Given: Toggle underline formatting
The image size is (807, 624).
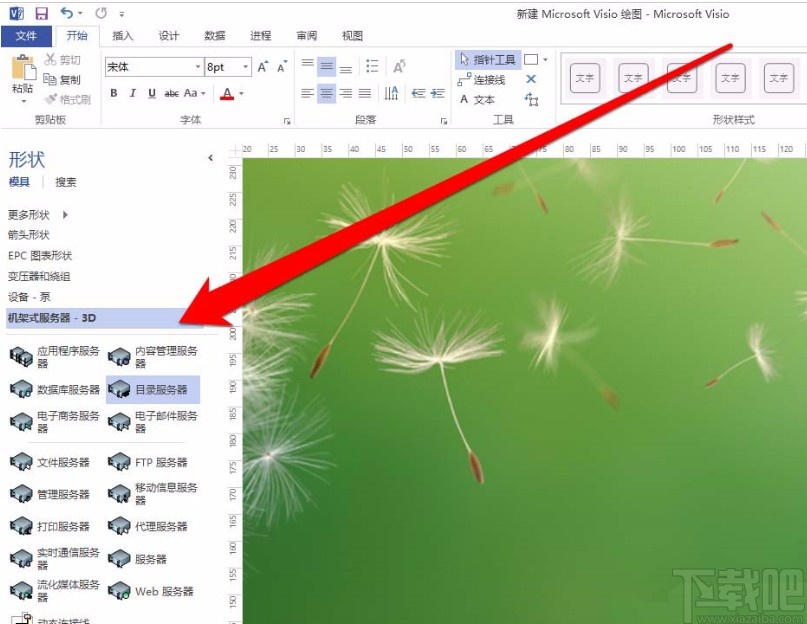Looking at the screenshot, I should pos(149,93).
